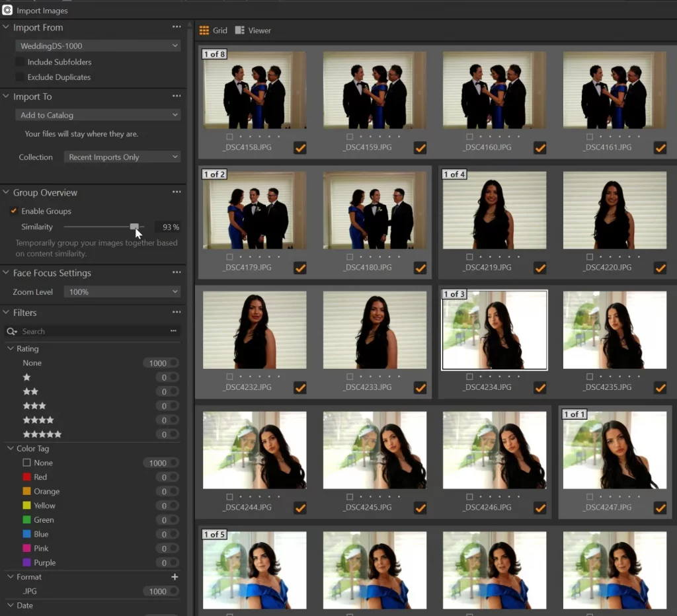Toggle the Exclude Duplicates checkbox
This screenshot has height=616, width=677.
coord(21,76)
